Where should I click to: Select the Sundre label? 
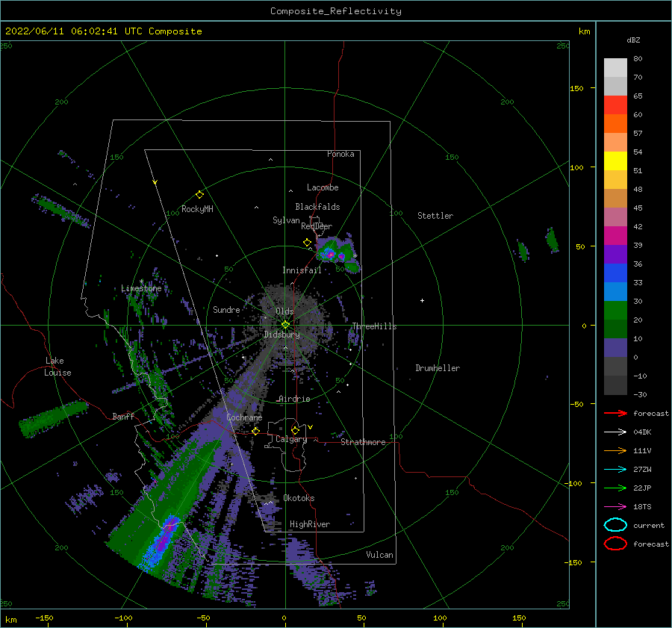[x=226, y=310]
